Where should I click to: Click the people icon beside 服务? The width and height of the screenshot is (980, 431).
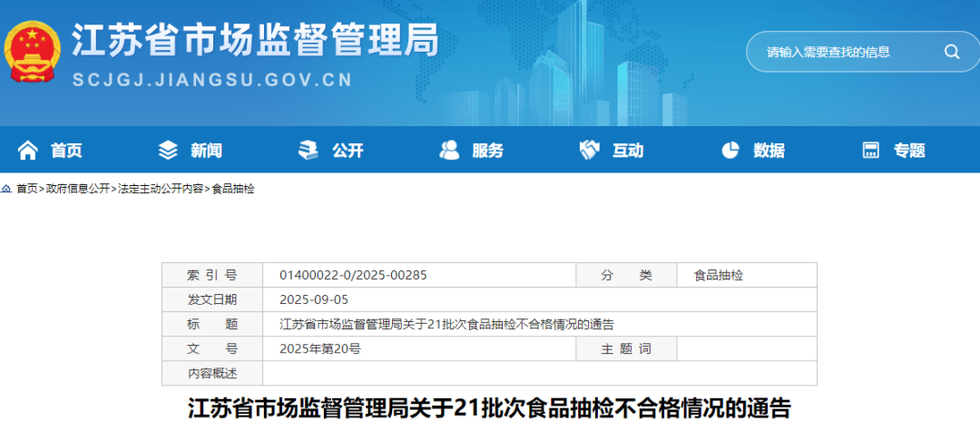[x=449, y=150]
